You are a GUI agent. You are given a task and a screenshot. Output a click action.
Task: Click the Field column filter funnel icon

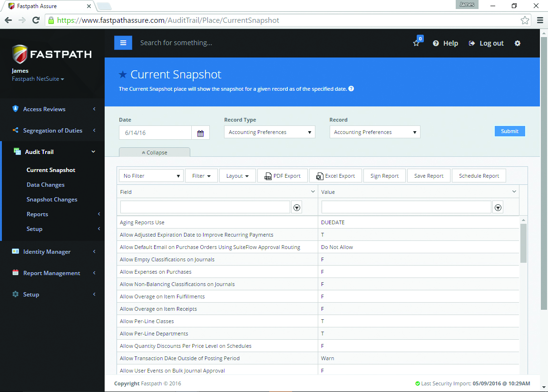coord(297,208)
